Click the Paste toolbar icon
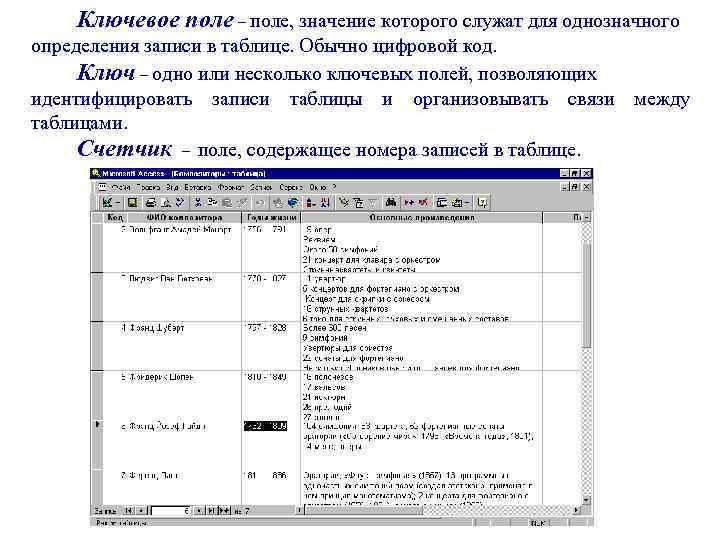Screen dimensions: 720x540 click(227, 202)
